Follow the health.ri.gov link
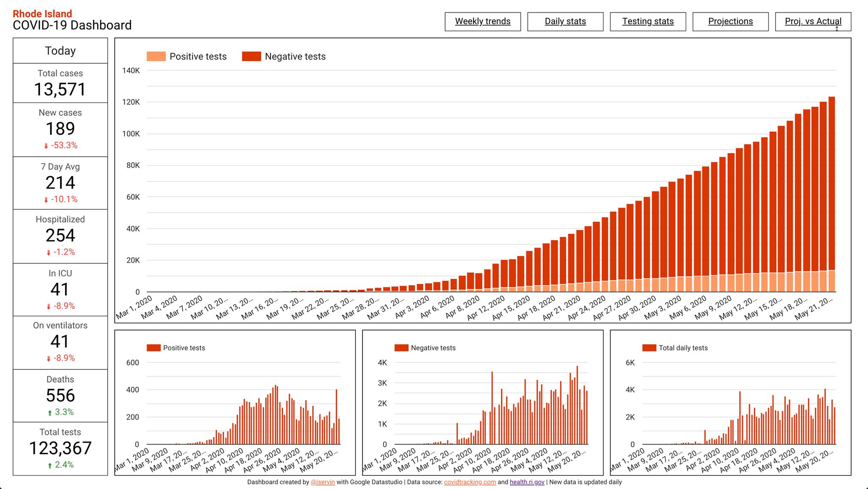 click(x=527, y=482)
